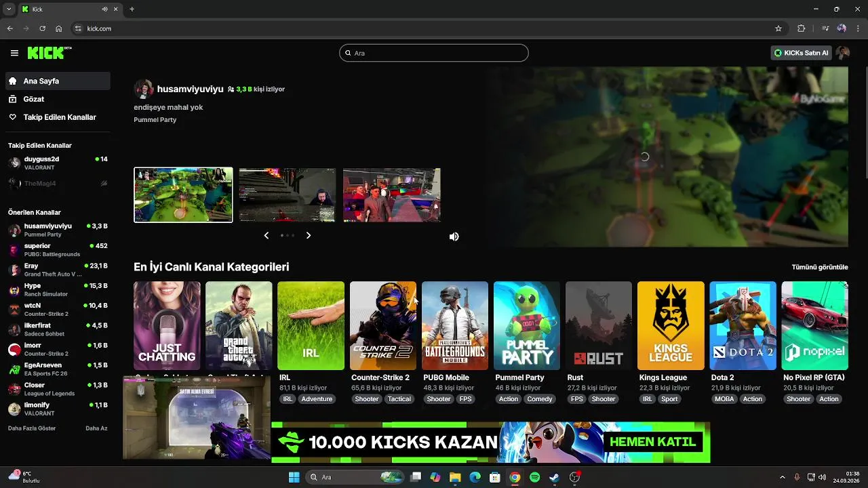Open the PUBG Mobile category card

tap(455, 325)
